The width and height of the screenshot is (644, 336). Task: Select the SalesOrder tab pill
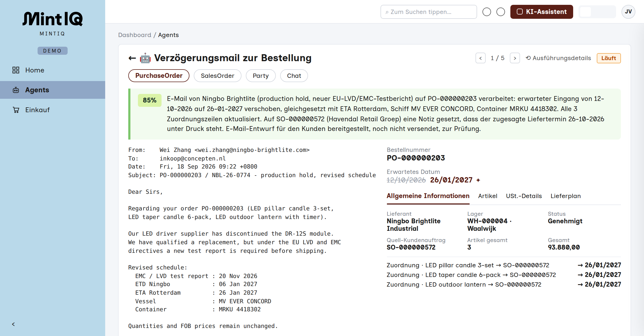[x=217, y=76]
